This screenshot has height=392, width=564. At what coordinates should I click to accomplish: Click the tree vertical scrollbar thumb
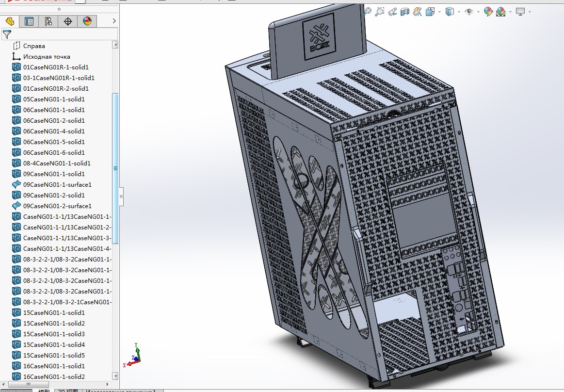[x=115, y=168]
